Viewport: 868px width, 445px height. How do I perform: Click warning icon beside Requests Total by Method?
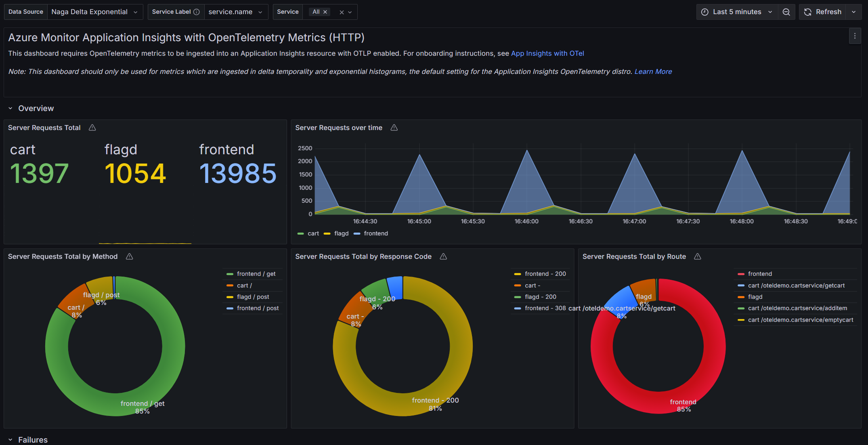point(129,256)
